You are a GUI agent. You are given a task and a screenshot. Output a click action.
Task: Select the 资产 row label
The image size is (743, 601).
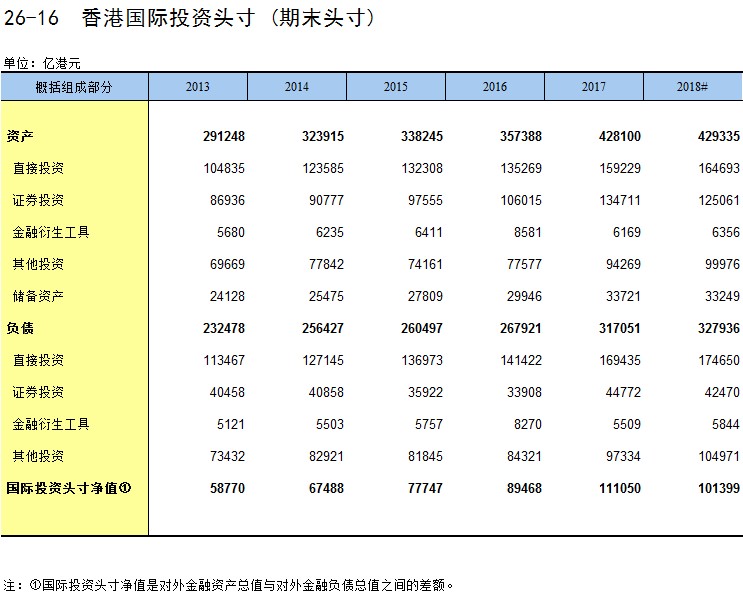click(x=20, y=137)
